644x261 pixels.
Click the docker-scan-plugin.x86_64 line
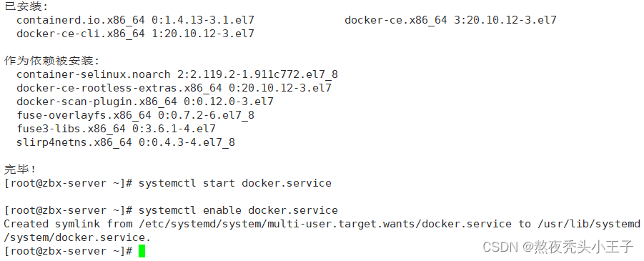[x=145, y=102]
